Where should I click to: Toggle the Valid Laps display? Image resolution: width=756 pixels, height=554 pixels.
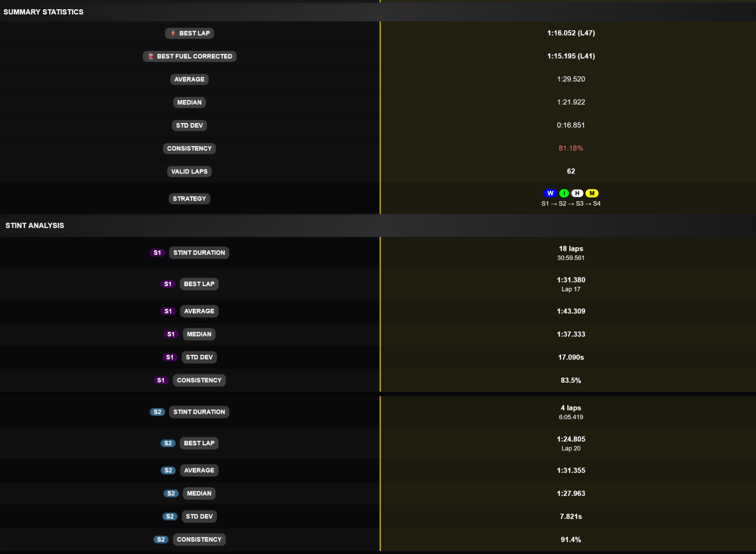[x=189, y=171]
